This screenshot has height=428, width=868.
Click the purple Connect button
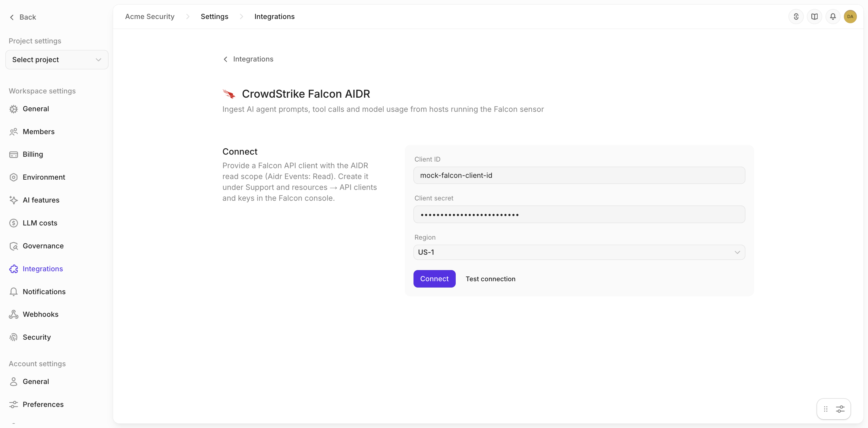pos(434,279)
